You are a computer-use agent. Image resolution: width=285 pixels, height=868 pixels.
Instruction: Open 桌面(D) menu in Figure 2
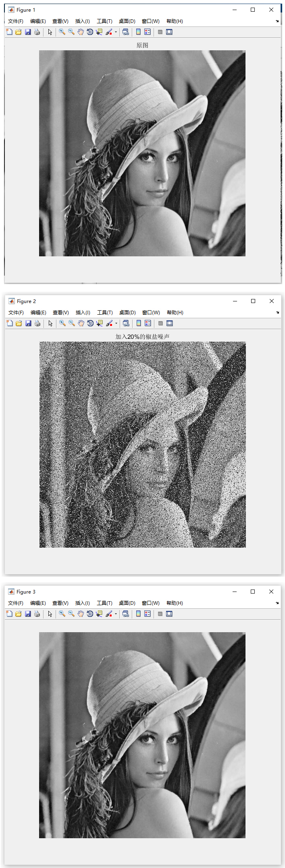coord(127,313)
